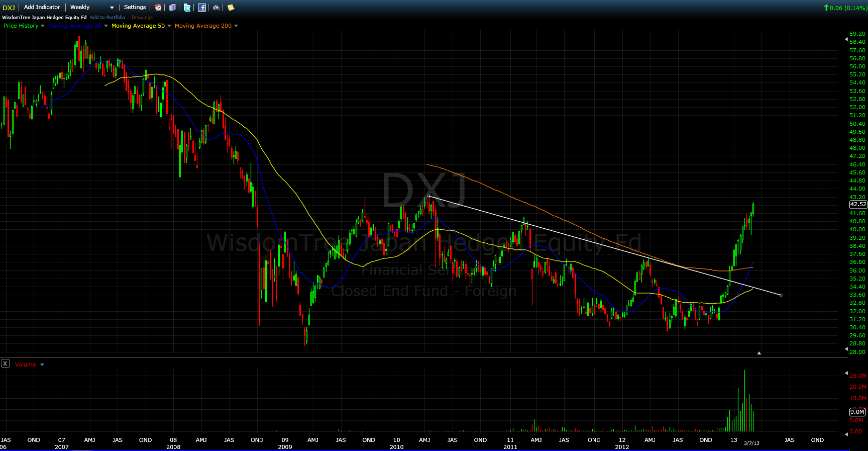Expand the Moving Average 50 dropdown arrow
The width and height of the screenshot is (868, 451).
pos(169,26)
